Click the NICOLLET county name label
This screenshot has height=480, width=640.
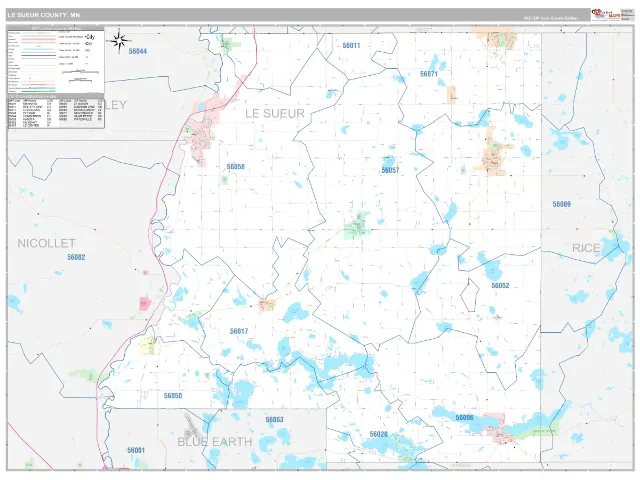point(47,244)
